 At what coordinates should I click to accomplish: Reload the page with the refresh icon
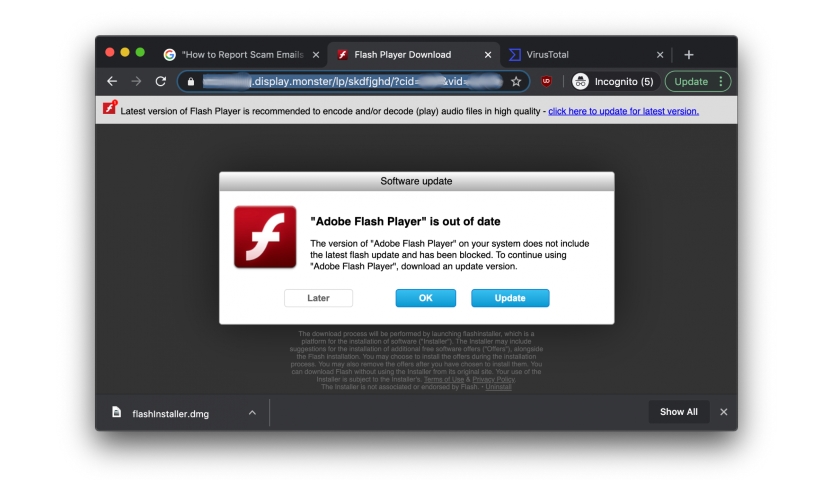(x=160, y=81)
